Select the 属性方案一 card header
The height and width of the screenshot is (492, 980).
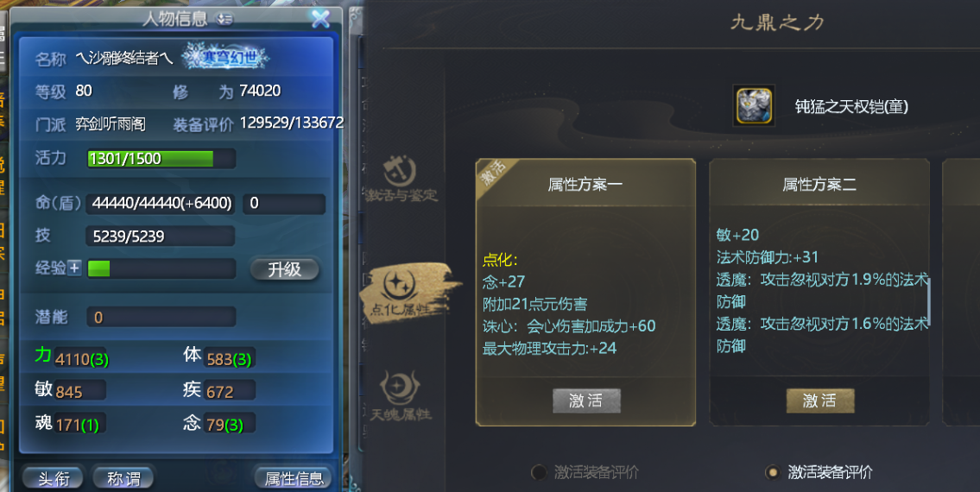[x=585, y=184]
